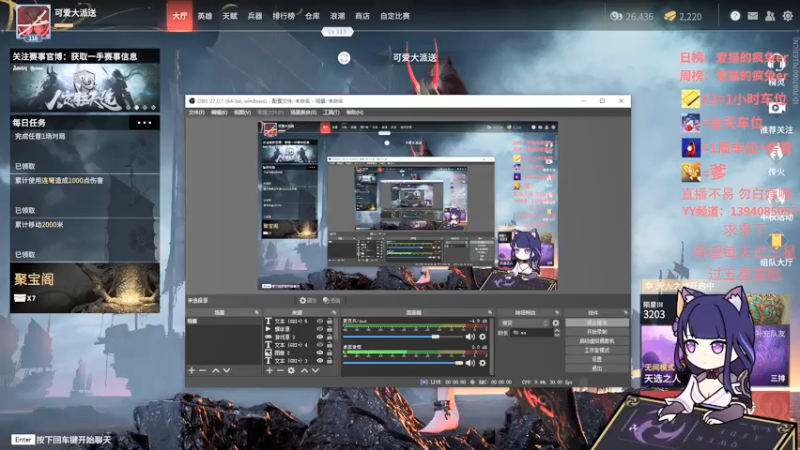Add a source with the plus icon
Image resolution: width=800 pixels, height=450 pixels.
(x=269, y=370)
